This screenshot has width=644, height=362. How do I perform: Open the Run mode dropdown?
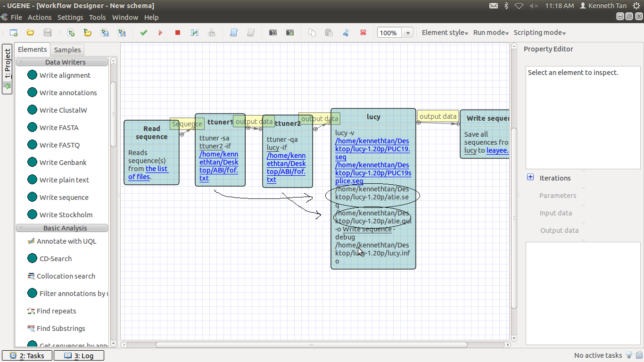491,33
